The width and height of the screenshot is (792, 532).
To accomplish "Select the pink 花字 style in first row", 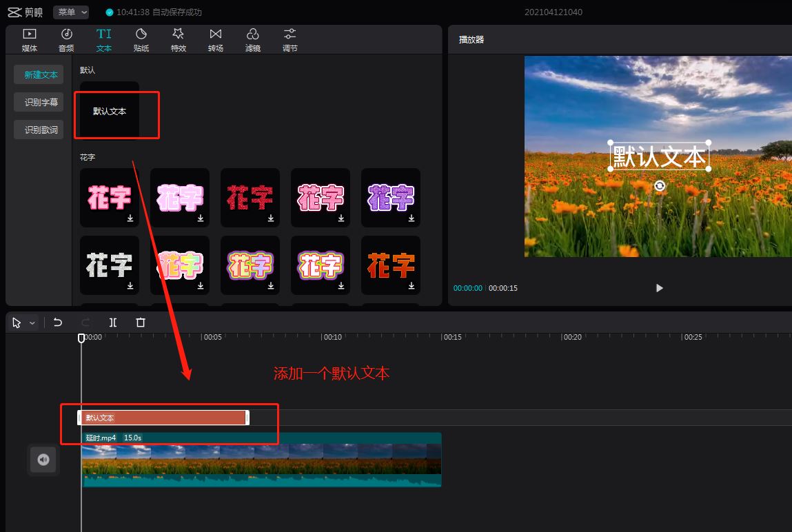I will (x=110, y=197).
